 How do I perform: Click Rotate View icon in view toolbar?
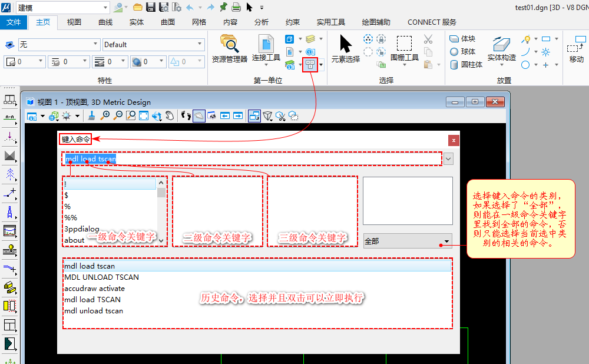click(x=157, y=116)
